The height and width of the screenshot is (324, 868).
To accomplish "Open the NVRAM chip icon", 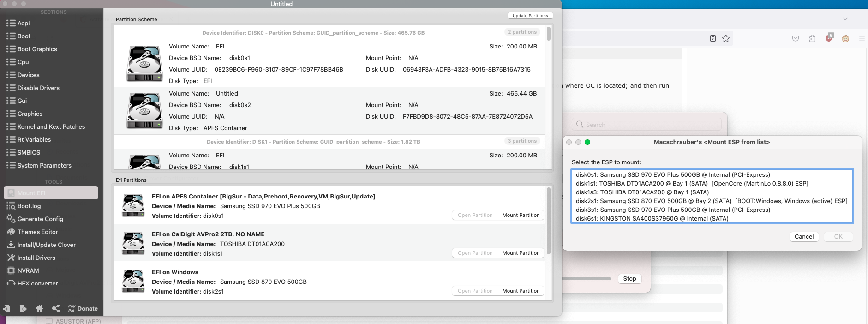I will coord(11,270).
